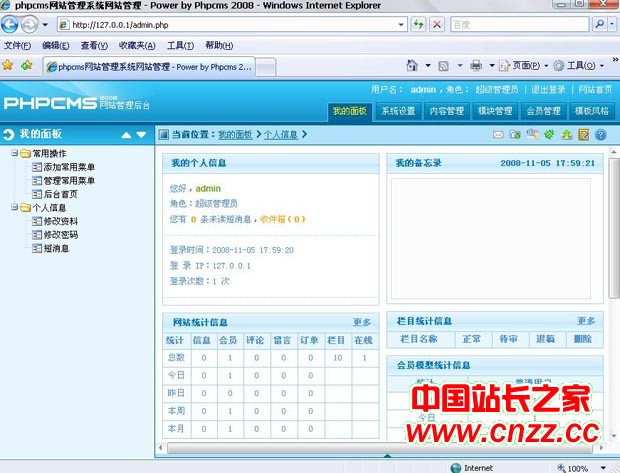
Task: Click the blue question mark help icon
Action: [x=601, y=135]
